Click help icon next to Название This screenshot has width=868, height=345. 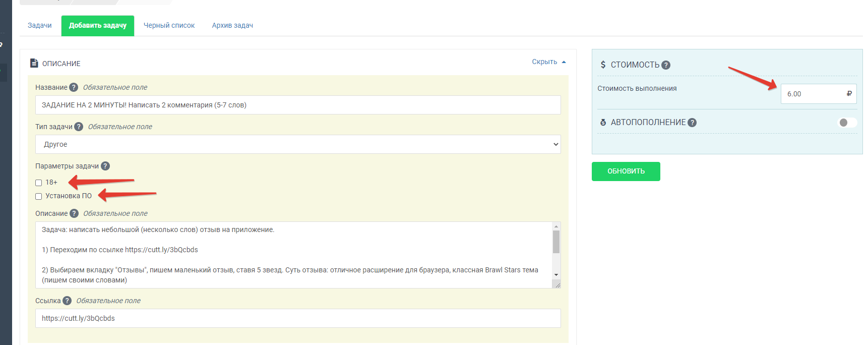(x=74, y=87)
